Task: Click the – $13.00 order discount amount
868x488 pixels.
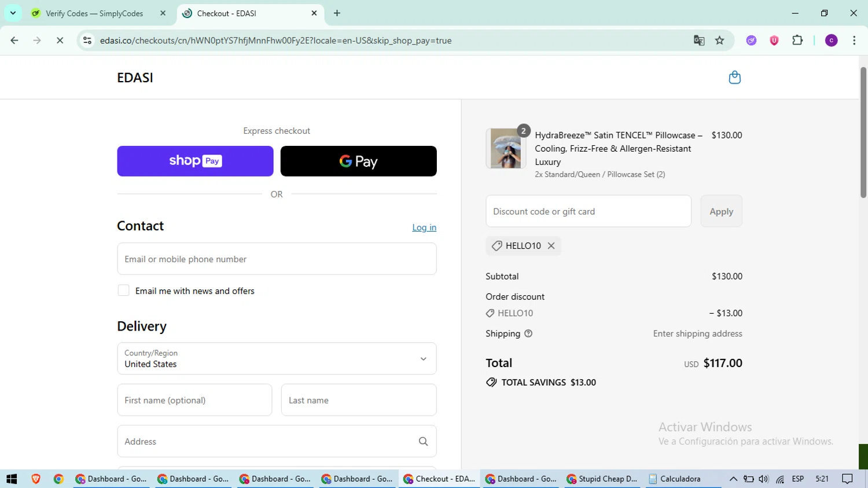Action: coord(726,313)
